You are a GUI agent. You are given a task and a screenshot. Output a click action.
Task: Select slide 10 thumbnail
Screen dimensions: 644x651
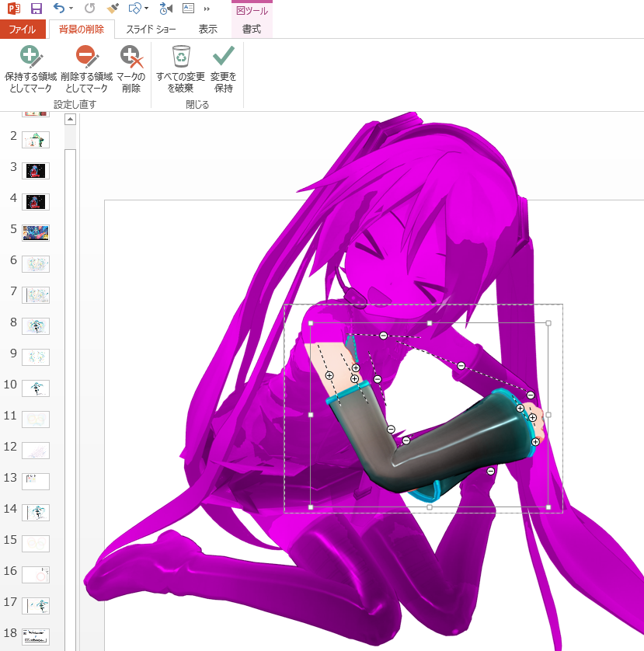pyautogui.click(x=36, y=388)
